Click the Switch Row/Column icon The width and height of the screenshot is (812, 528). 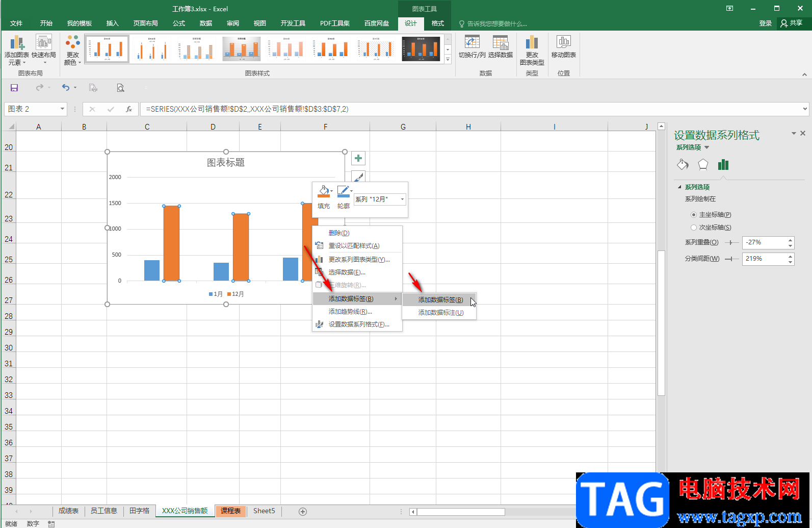pyautogui.click(x=472, y=42)
